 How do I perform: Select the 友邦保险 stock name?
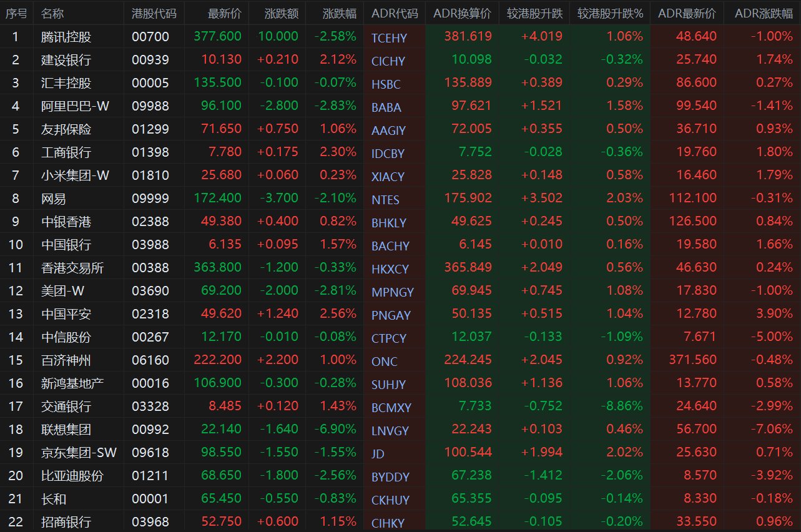point(66,129)
